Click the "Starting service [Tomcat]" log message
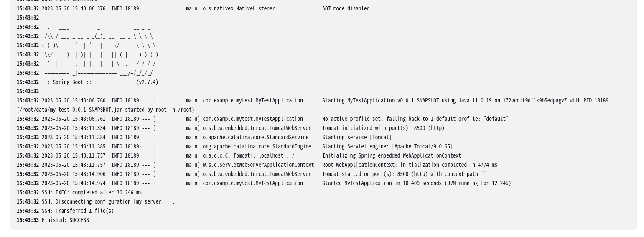This screenshot has width=644, height=237. [x=357, y=138]
